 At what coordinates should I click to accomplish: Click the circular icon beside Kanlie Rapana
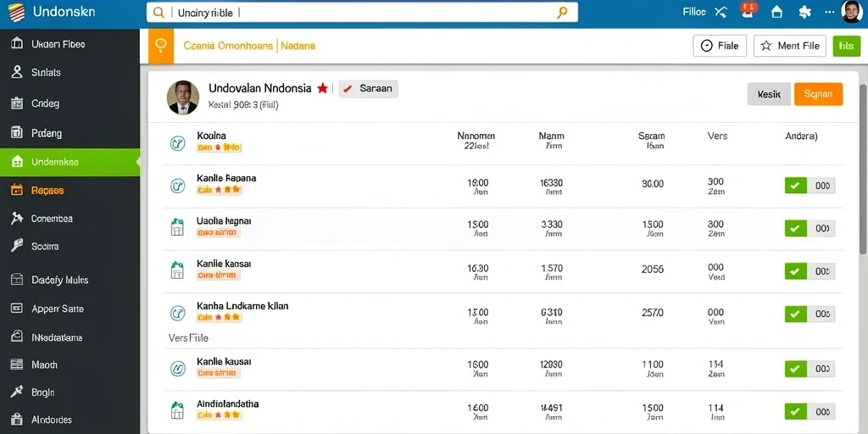177,186
